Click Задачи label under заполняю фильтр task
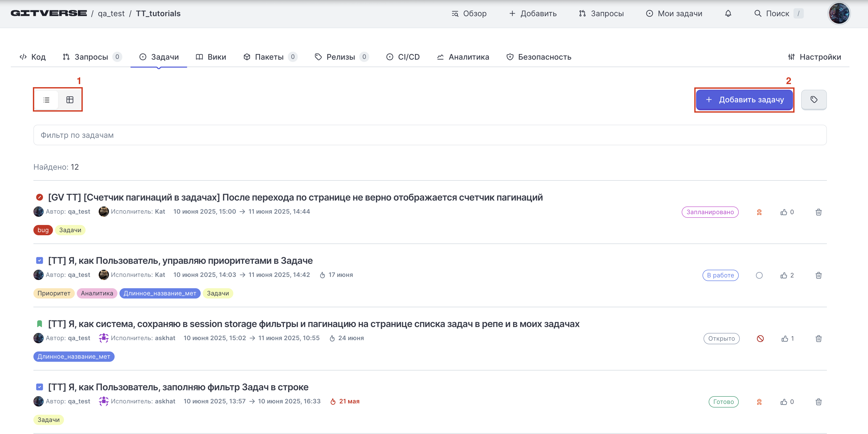Image resolution: width=868 pixels, height=434 pixels. point(49,420)
